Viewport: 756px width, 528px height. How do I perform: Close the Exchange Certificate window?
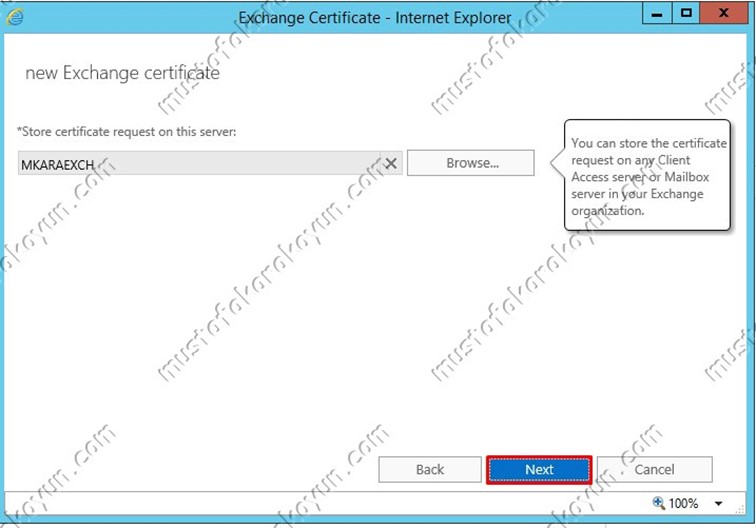point(723,13)
